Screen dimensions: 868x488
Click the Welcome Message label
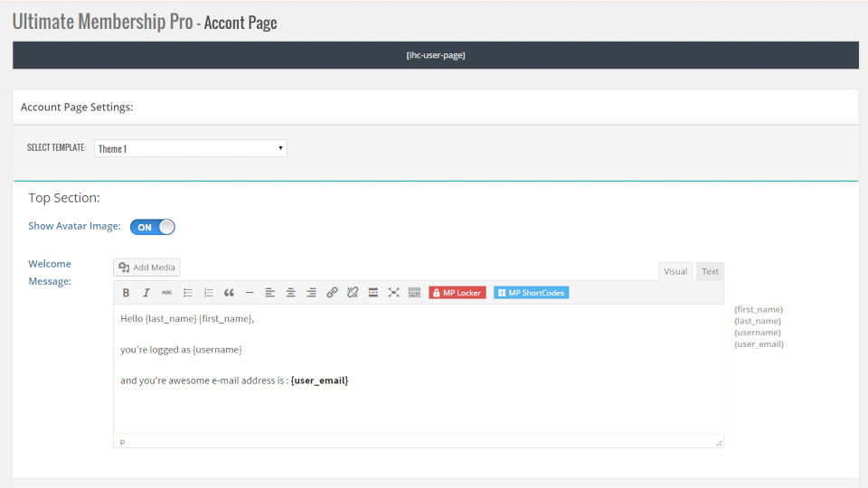tap(50, 272)
